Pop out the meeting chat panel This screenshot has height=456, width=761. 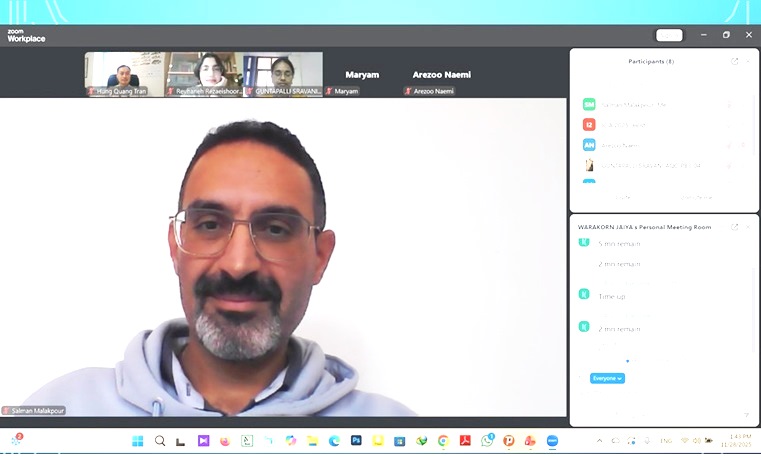pos(735,227)
